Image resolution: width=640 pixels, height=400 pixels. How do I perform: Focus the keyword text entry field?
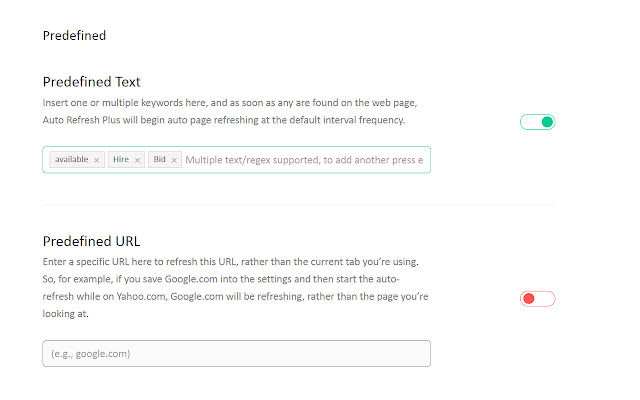point(304,160)
